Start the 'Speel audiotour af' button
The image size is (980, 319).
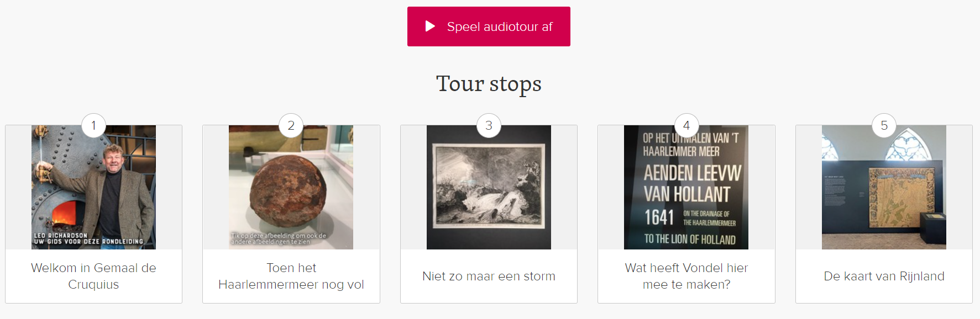tap(489, 26)
